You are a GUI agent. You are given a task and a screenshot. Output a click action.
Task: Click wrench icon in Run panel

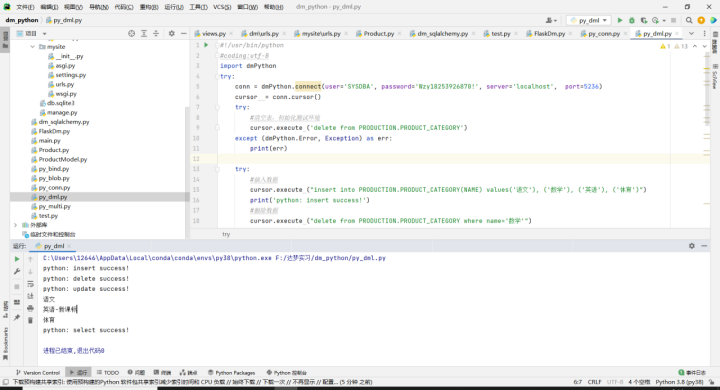click(x=17, y=271)
